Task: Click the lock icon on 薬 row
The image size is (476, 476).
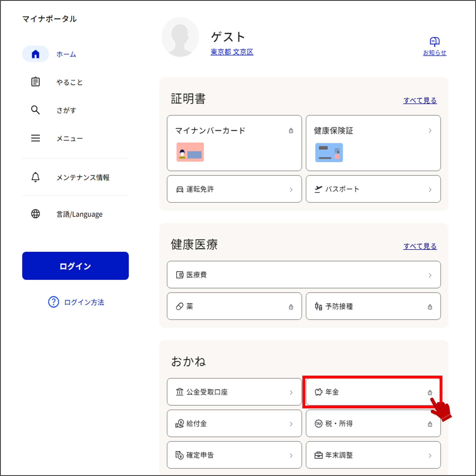Action: 291,307
